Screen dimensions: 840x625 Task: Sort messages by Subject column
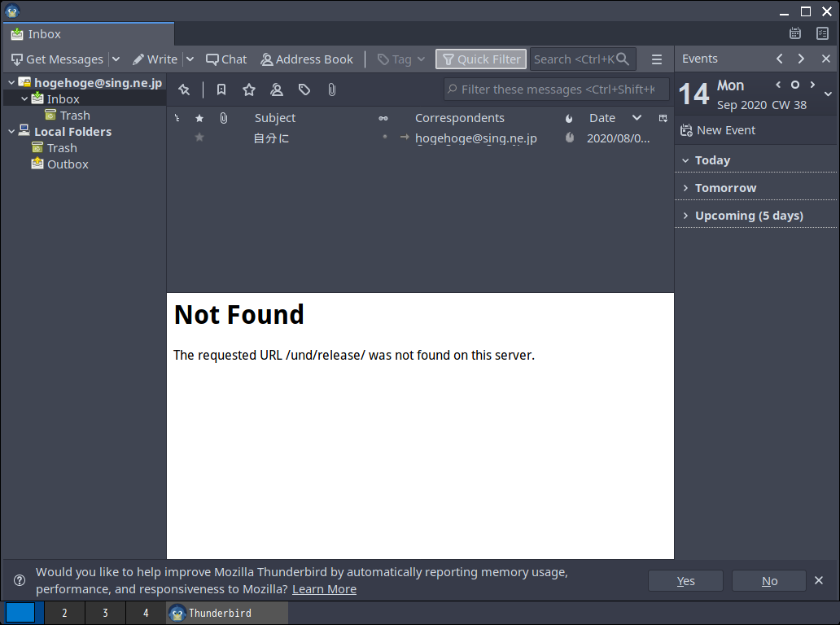(275, 118)
